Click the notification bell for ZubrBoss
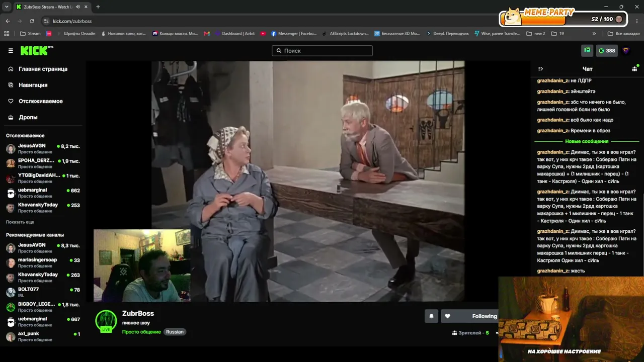 (431, 316)
